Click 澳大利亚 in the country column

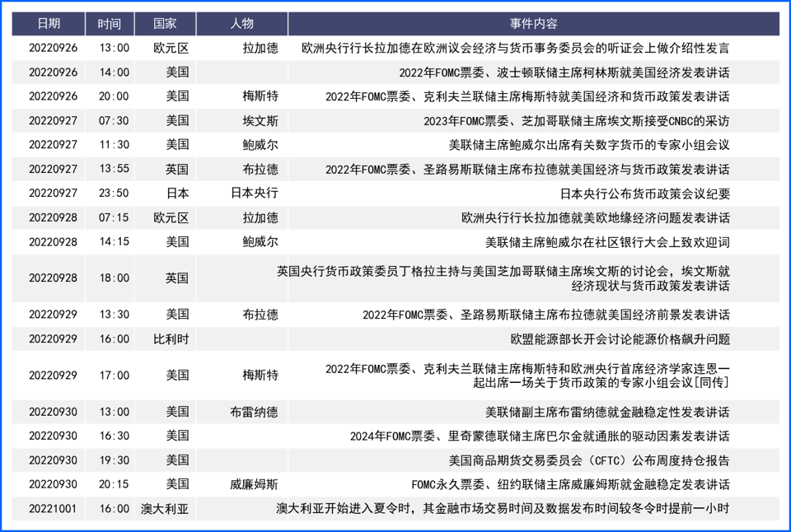(x=165, y=509)
